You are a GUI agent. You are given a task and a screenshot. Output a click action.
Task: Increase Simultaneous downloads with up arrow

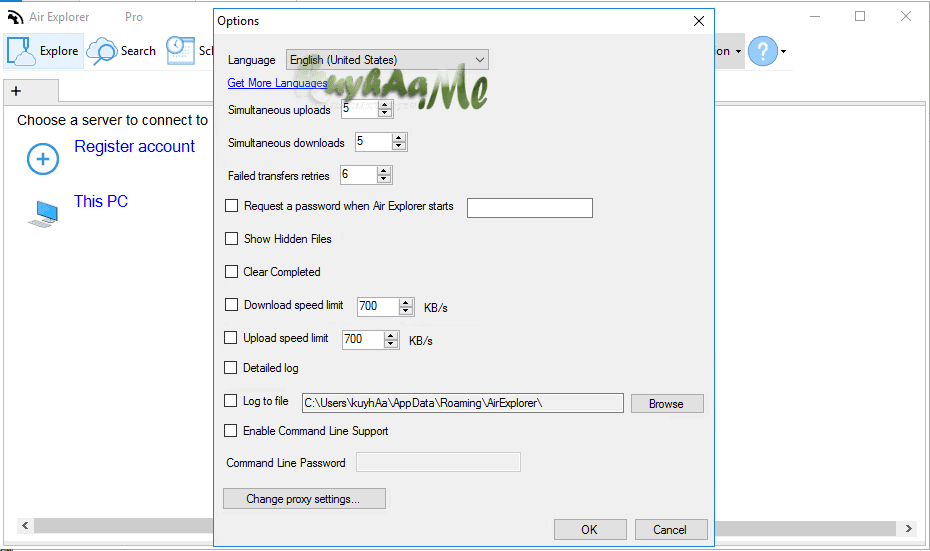tap(399, 138)
